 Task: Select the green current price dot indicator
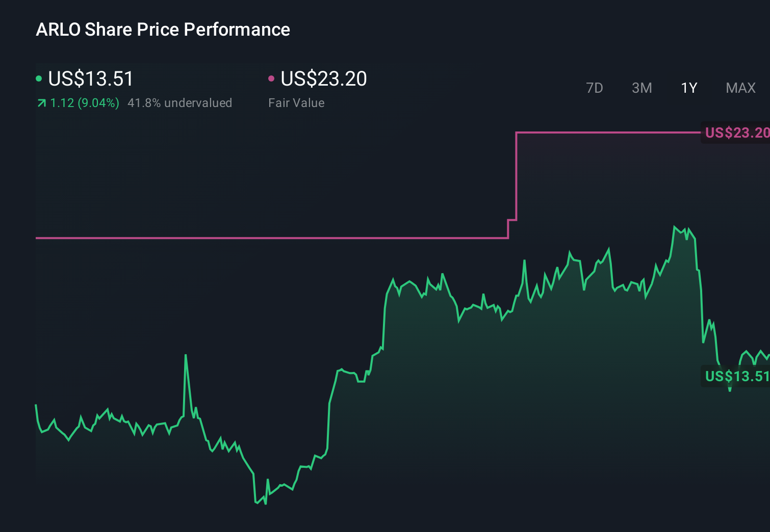[39, 78]
